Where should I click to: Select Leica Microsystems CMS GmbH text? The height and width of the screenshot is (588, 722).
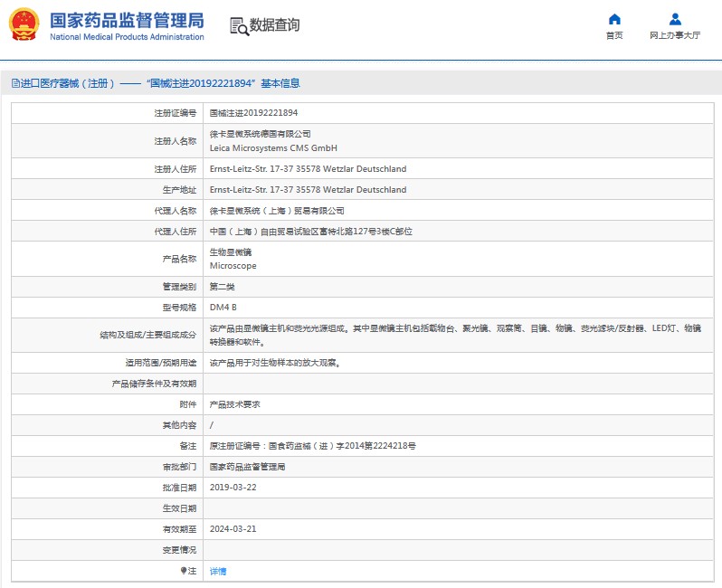[x=273, y=147]
